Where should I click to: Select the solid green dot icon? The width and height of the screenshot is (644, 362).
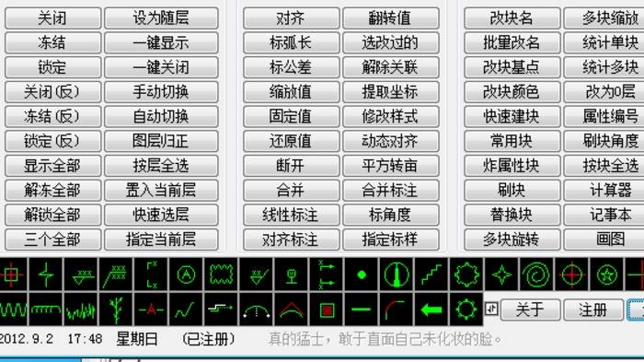coord(362,274)
